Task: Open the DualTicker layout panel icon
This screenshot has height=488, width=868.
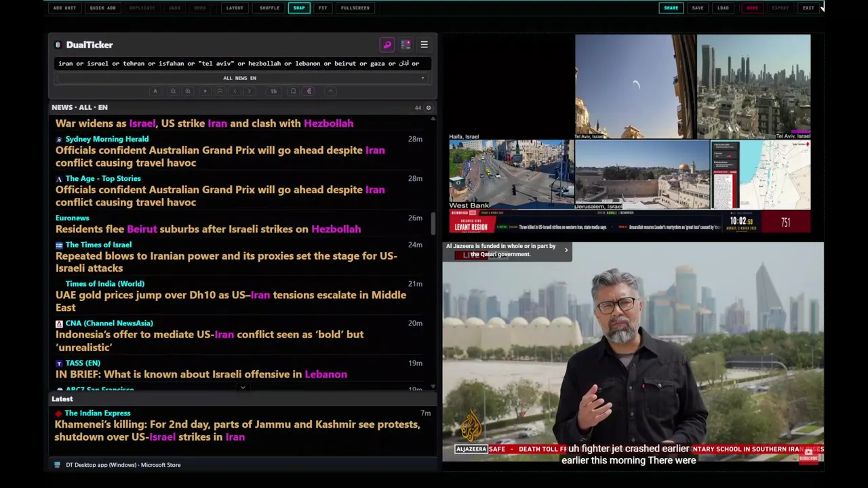Action: tap(406, 45)
